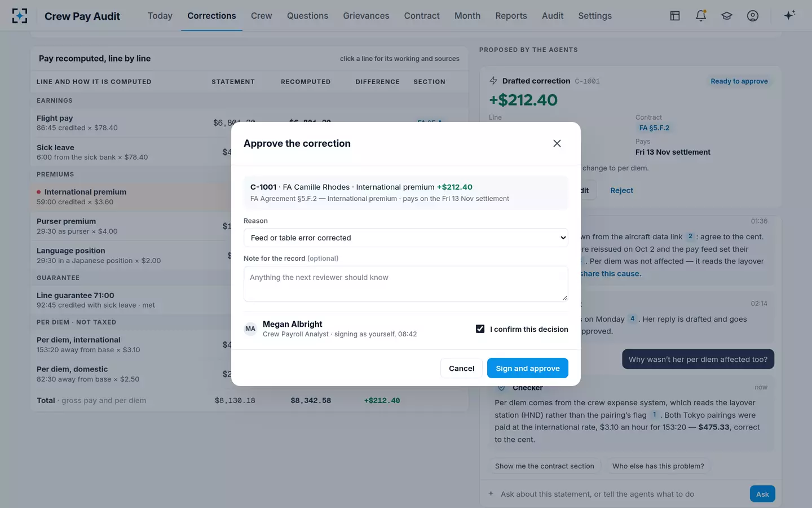Click the Crew Pay Audit logo icon
Viewport: 812px width, 508px height.
[x=20, y=16]
